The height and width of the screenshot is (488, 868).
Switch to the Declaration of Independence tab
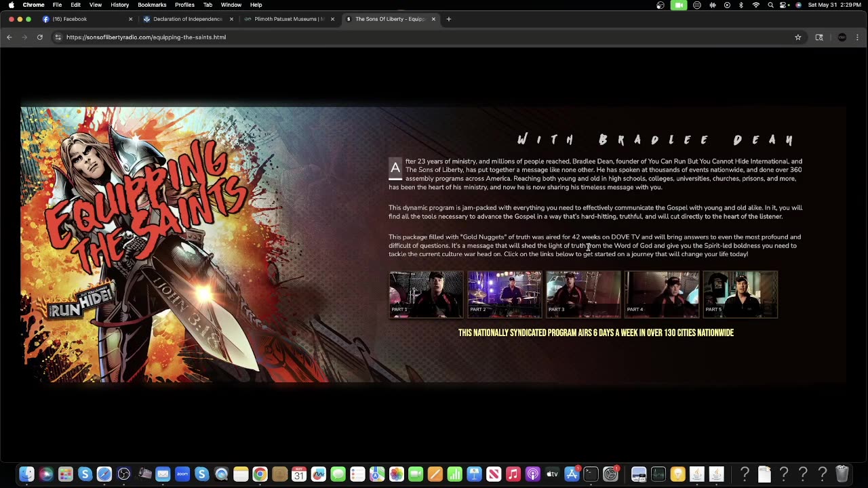click(x=188, y=19)
